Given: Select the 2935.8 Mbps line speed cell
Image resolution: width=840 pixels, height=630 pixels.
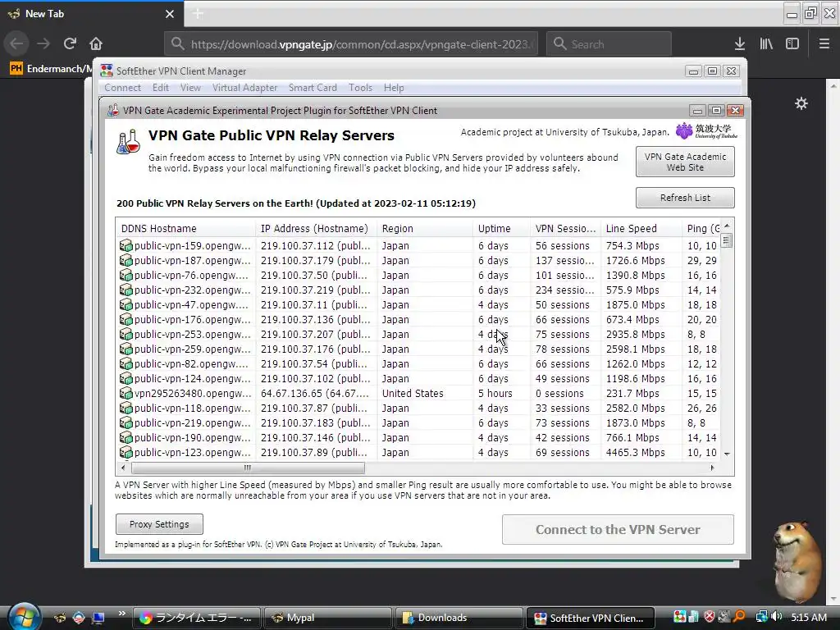Looking at the screenshot, I should click(636, 335).
